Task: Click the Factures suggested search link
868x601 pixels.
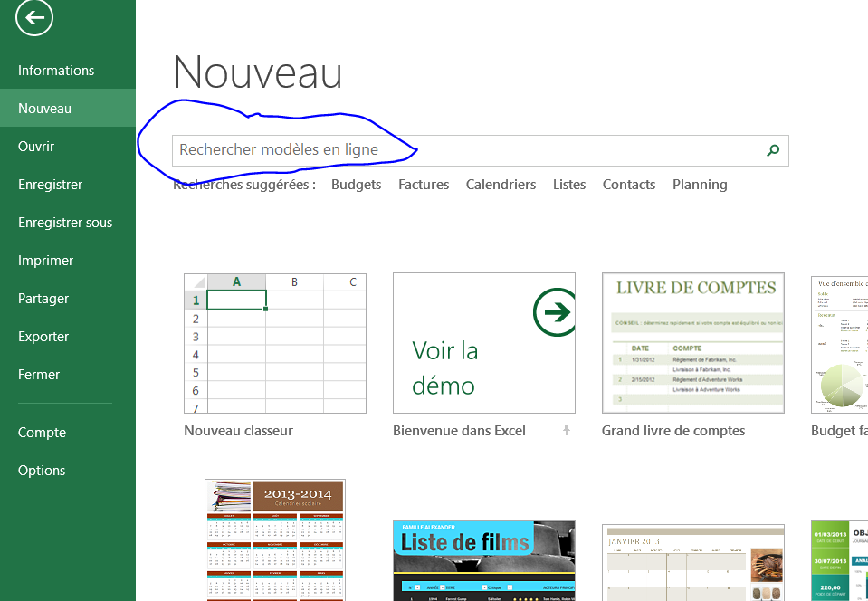Action: pyautogui.click(x=424, y=185)
